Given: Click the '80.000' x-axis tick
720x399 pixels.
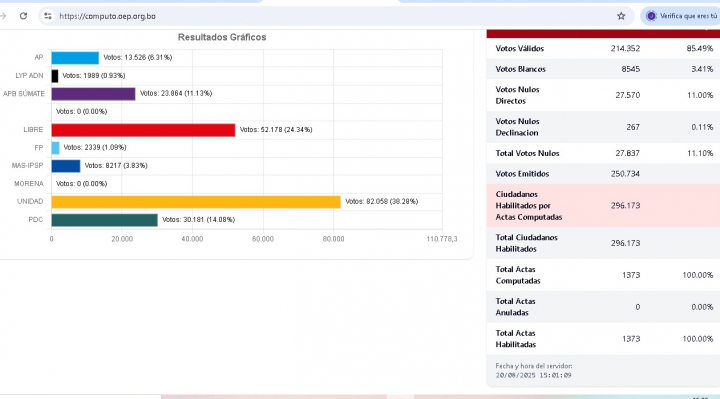Looking at the screenshot, I should coord(333,239).
